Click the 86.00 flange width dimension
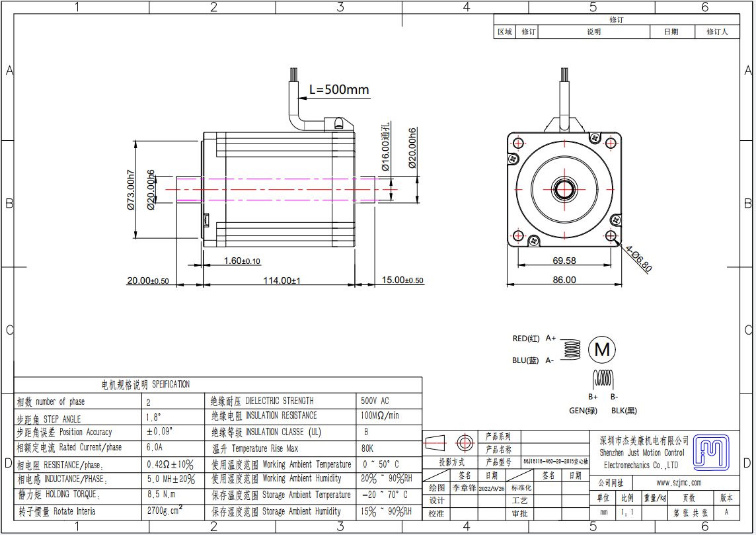The image size is (756, 535). click(564, 280)
